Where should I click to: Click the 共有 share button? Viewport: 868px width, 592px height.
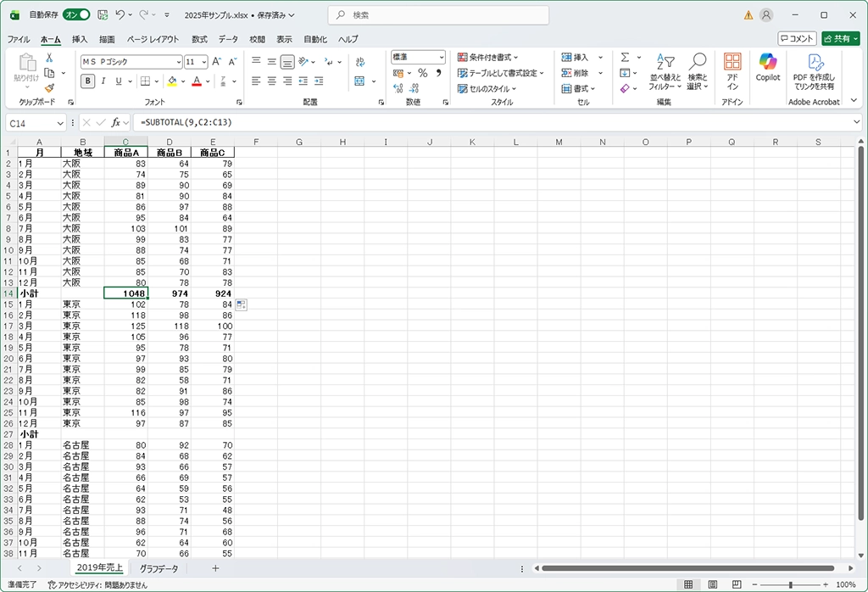[840, 38]
